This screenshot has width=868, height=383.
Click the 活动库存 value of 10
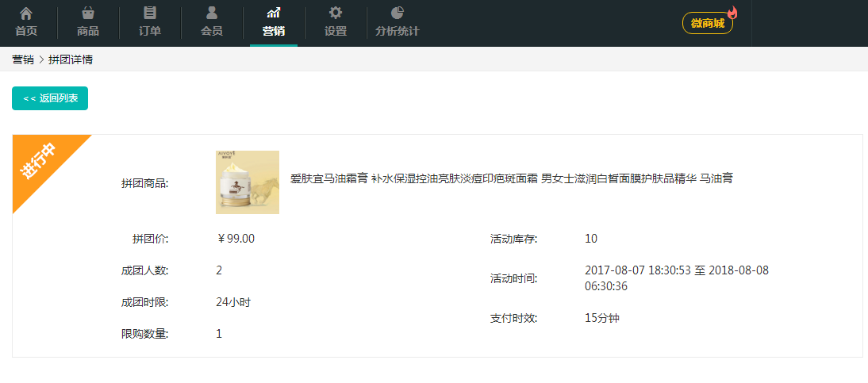[591, 239]
